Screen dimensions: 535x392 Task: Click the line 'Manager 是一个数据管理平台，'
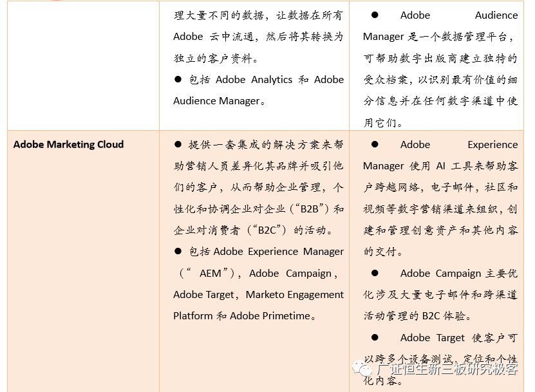tap(438, 37)
